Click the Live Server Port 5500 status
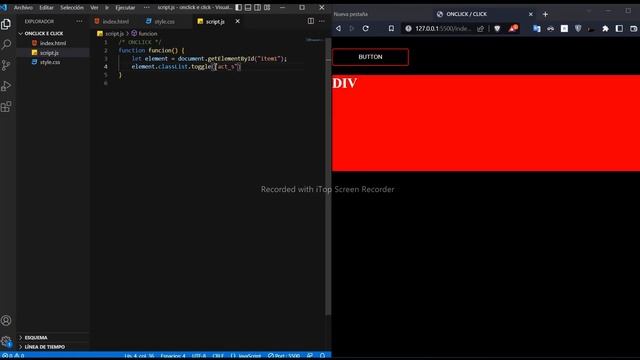 [x=284, y=356]
